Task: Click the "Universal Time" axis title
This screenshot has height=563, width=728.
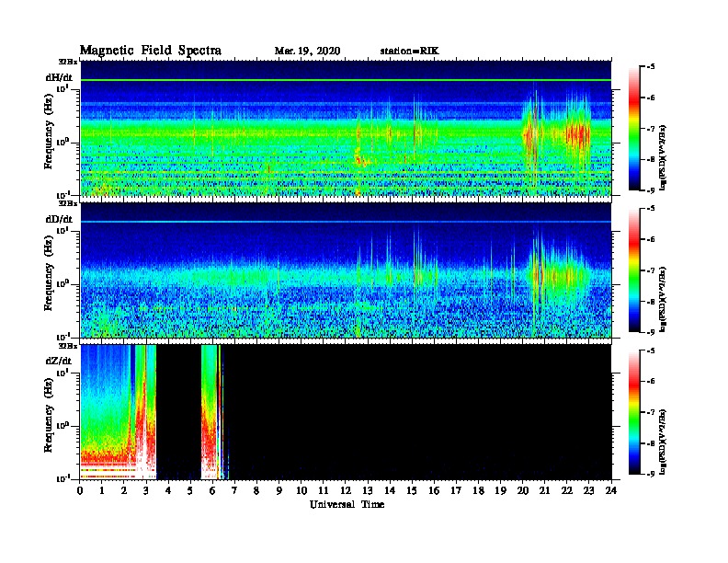Action: coord(347,504)
